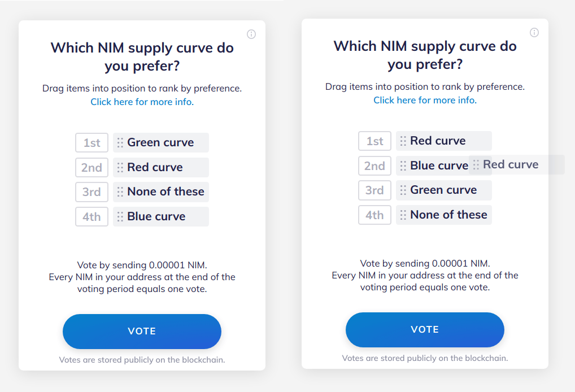Grab the drag handle of 2nd-ranked Red curve

(120, 168)
